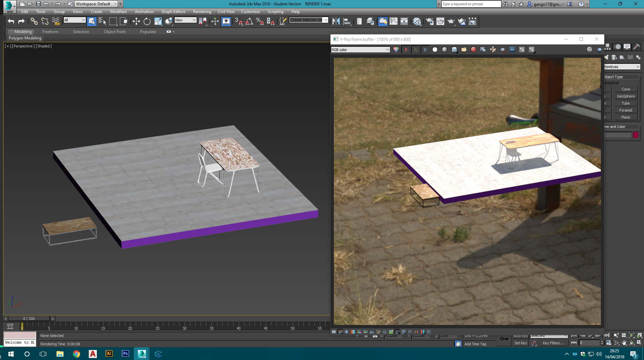Open the Utilities hammer tab in command panel
This screenshot has height=360, width=644.
[x=636, y=47]
